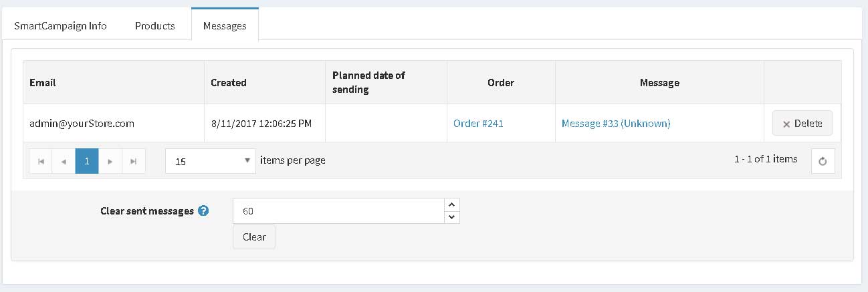Go to first page pager icon
The width and height of the screenshot is (868, 292).
pyautogui.click(x=41, y=161)
